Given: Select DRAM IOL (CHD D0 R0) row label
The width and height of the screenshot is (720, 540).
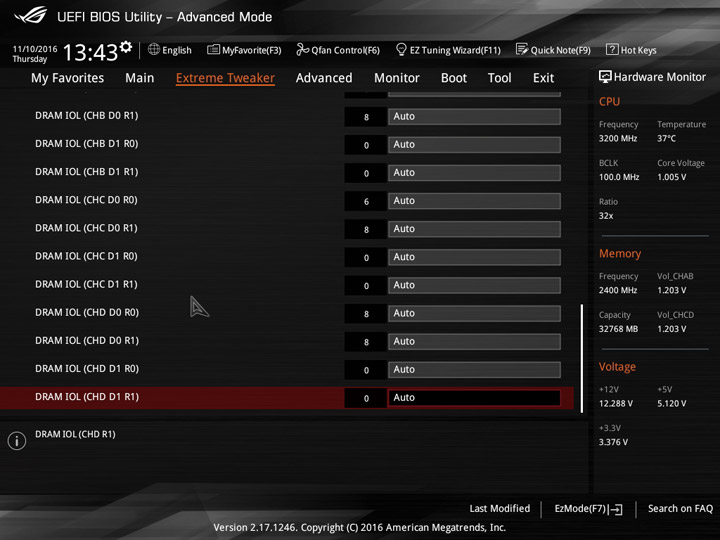Looking at the screenshot, I should tap(87, 313).
